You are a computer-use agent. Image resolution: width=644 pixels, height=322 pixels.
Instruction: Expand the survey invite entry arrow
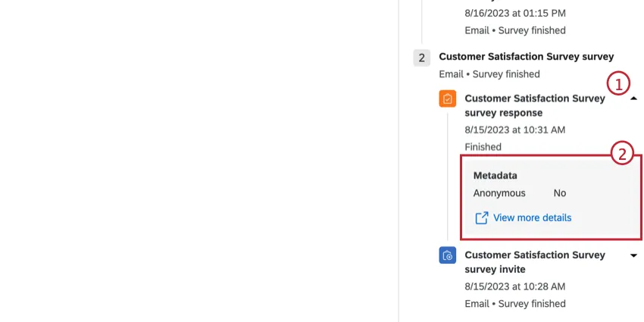pyautogui.click(x=633, y=256)
